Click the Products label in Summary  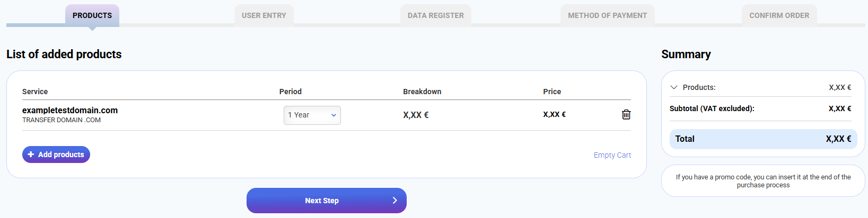699,87
